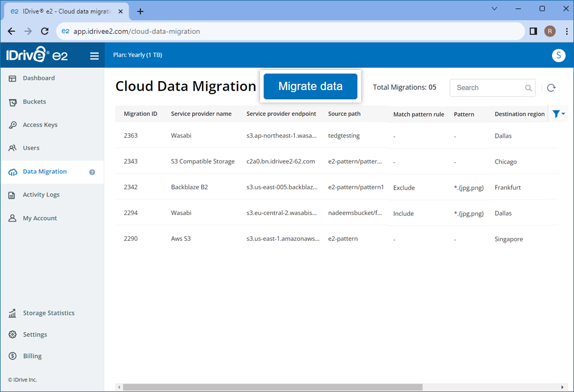The width and height of the screenshot is (574, 392).
Task: Open My Account page
Action: [40, 218]
